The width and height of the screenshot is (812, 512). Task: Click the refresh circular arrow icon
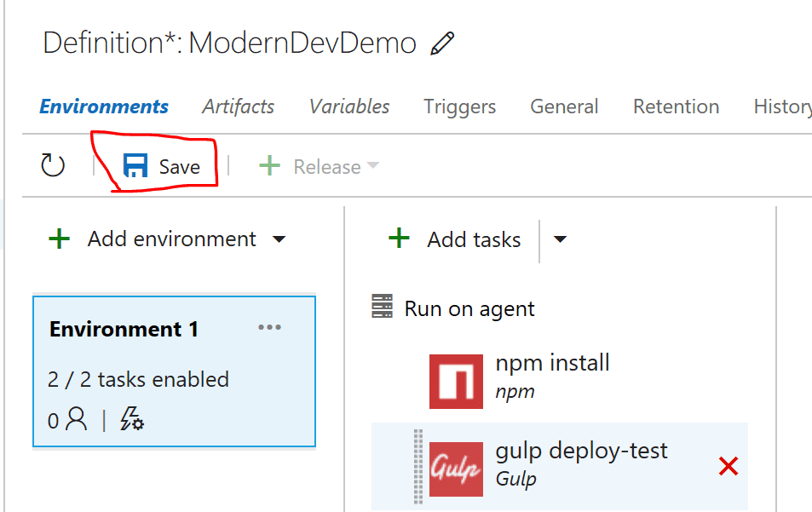coord(52,165)
